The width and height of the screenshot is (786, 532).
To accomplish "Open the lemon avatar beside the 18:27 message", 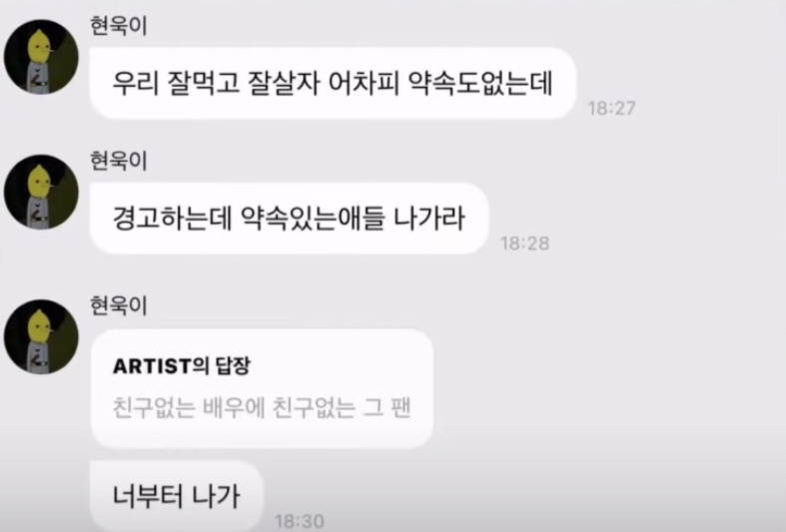I will pos(41,57).
